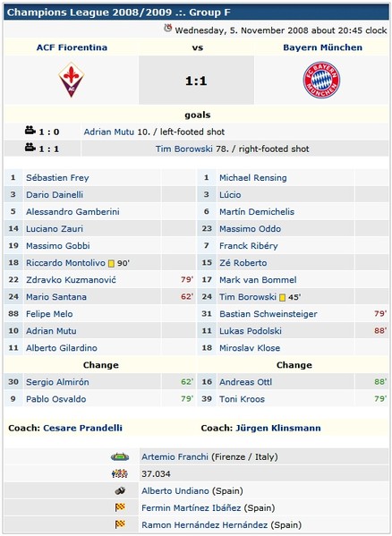Click the alarm clock icon next to match date
The image size is (392, 536).
point(167,28)
